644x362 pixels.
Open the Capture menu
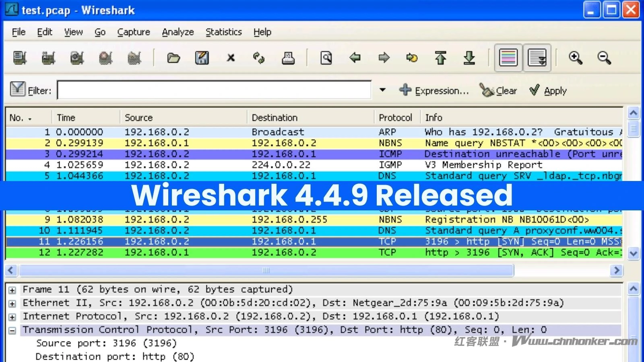coord(134,32)
